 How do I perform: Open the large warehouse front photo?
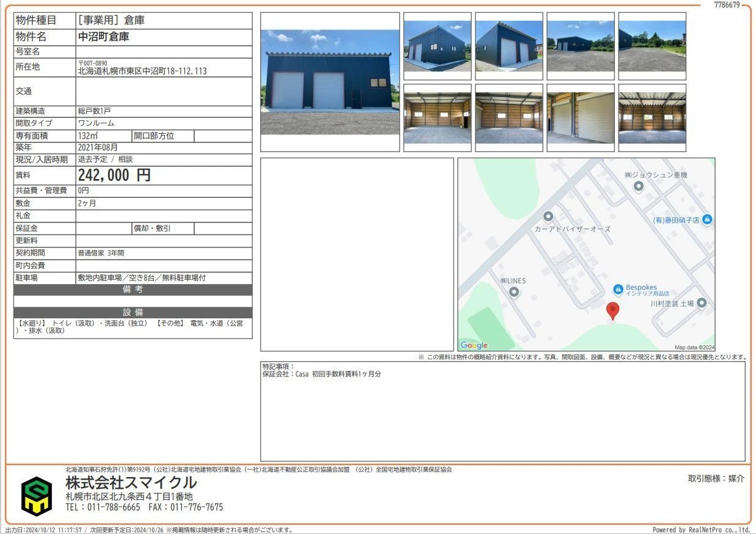click(x=330, y=82)
